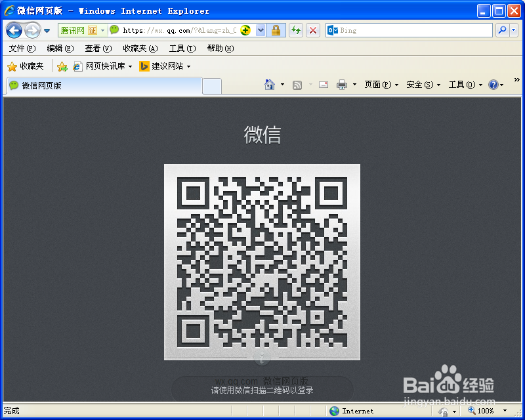Click the Read Mail envelope icon
This screenshot has width=525, height=420.
click(324, 85)
